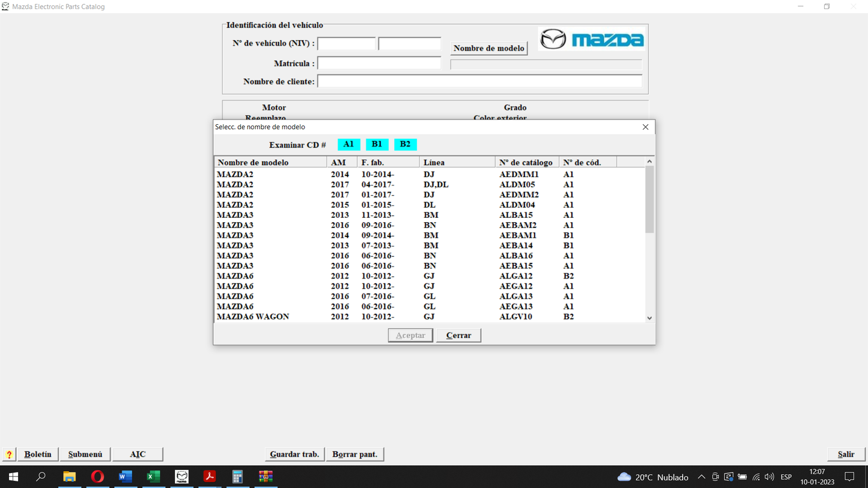The width and height of the screenshot is (868, 488).
Task: Sort by the F. fab. column header
Action: point(388,162)
